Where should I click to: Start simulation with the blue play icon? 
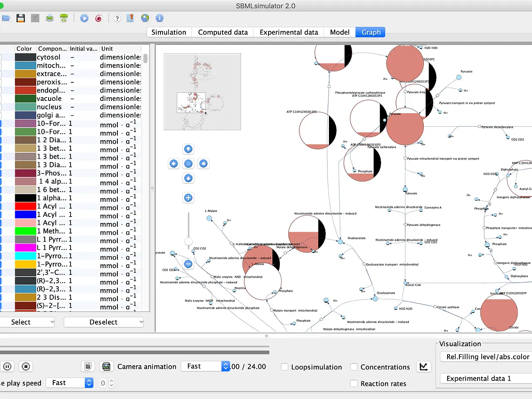[x=84, y=18]
